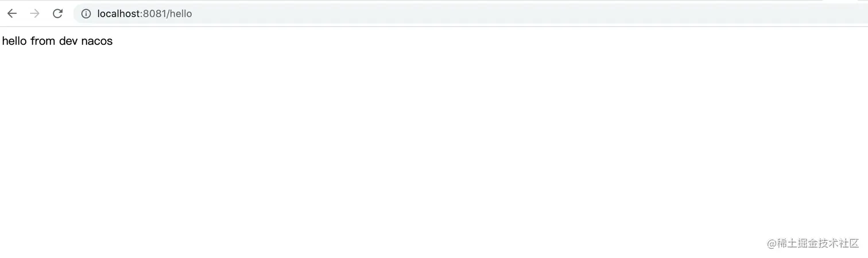868x258 pixels.
Task: Click the empty space inside the address bar
Action: tap(517, 14)
